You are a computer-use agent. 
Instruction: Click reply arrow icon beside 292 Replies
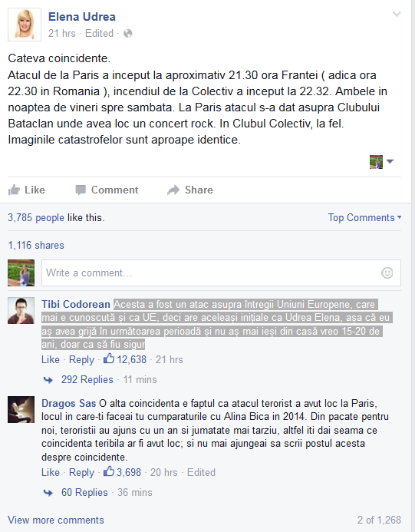48,380
